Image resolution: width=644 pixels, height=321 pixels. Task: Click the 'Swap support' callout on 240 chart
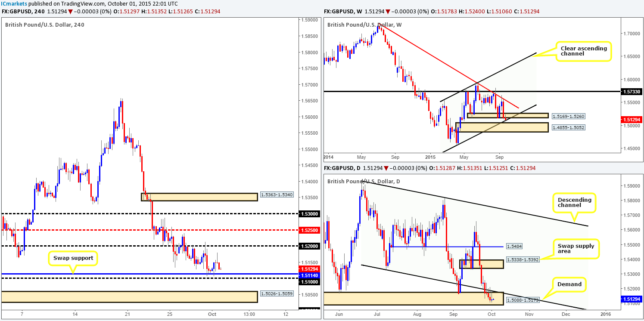click(x=74, y=259)
